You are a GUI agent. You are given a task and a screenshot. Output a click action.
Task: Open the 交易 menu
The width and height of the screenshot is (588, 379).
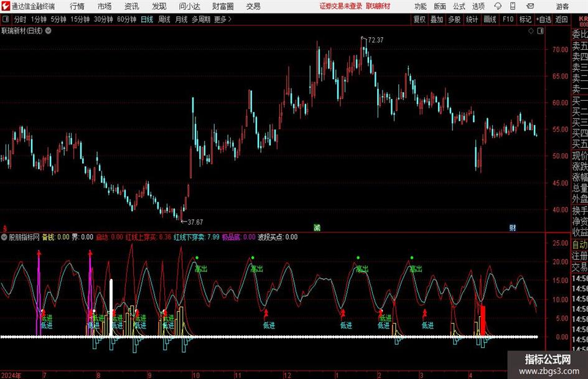(x=253, y=6)
